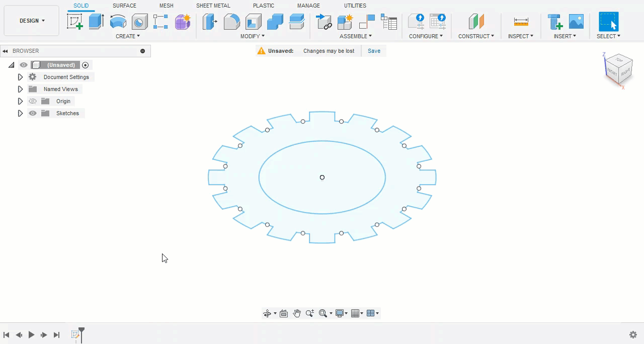Select the Fillet tool icon

click(x=231, y=22)
